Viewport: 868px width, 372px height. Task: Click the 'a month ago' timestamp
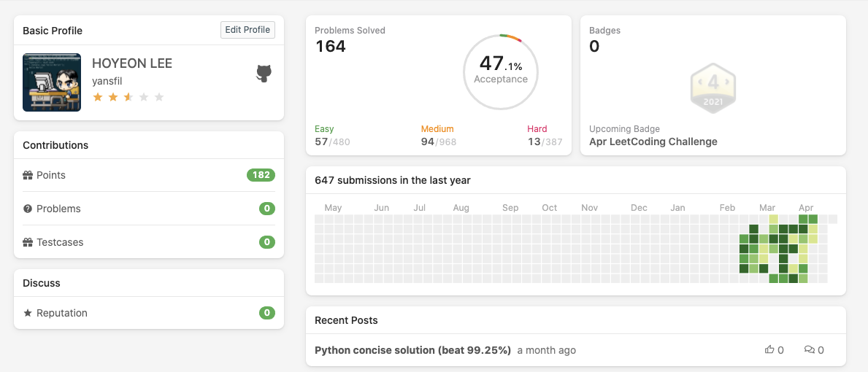pos(546,350)
